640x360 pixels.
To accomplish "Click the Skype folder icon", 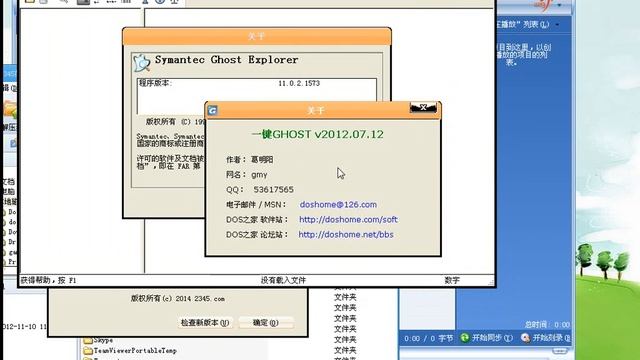I will click(87, 340).
